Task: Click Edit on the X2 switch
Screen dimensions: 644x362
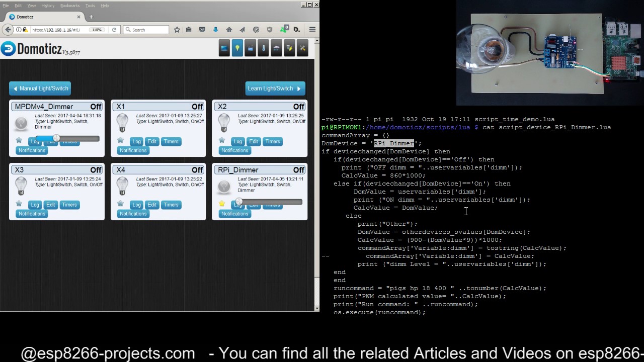Action: 254,141
